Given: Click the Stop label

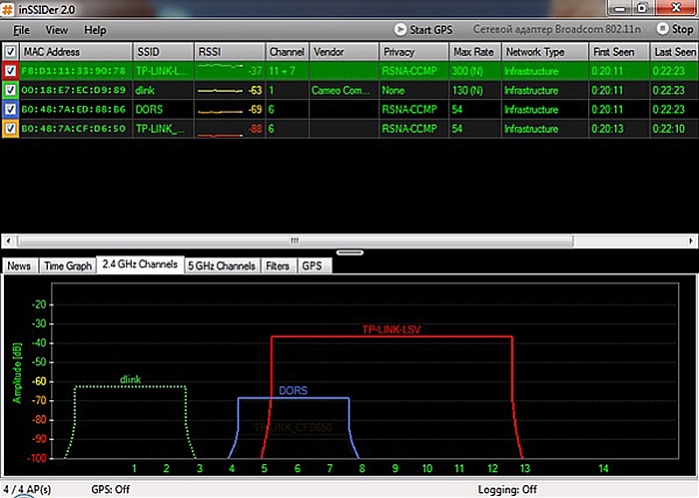Looking at the screenshot, I should [683, 29].
